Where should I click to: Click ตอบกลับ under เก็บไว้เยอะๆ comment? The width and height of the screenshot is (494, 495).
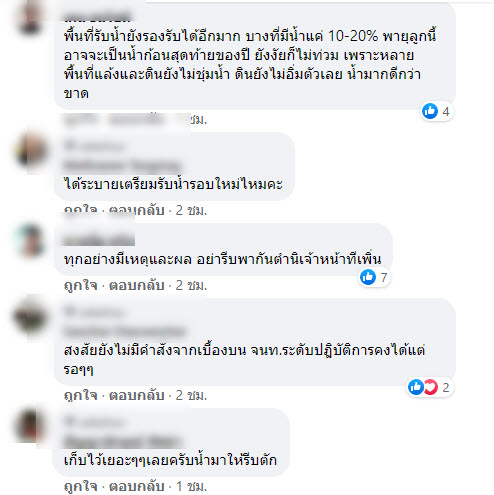pyautogui.click(x=137, y=487)
